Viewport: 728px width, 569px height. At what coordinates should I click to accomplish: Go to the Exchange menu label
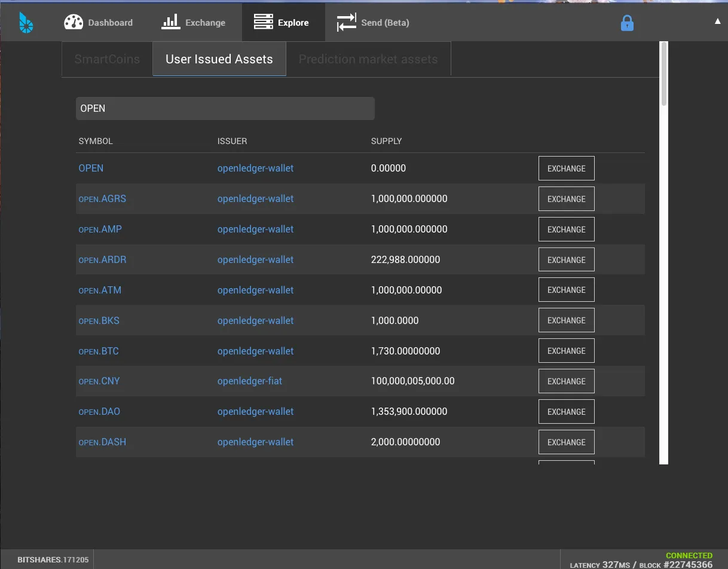pos(206,23)
